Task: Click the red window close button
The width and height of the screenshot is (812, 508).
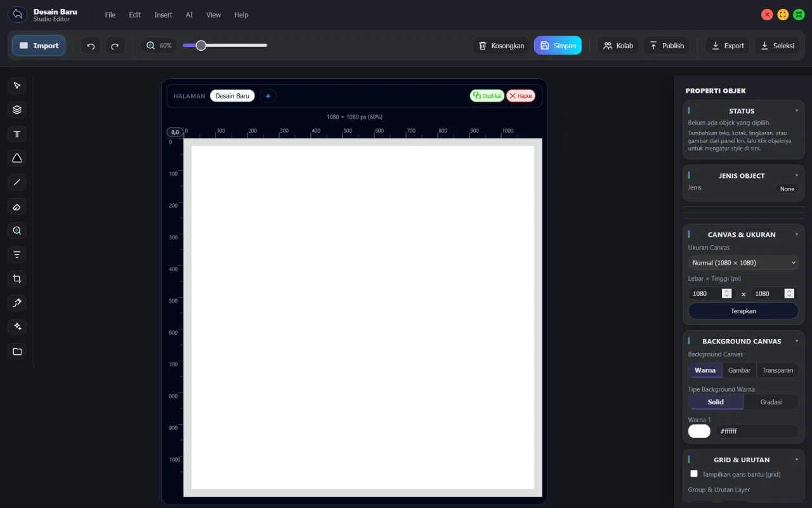Action: tap(767, 15)
